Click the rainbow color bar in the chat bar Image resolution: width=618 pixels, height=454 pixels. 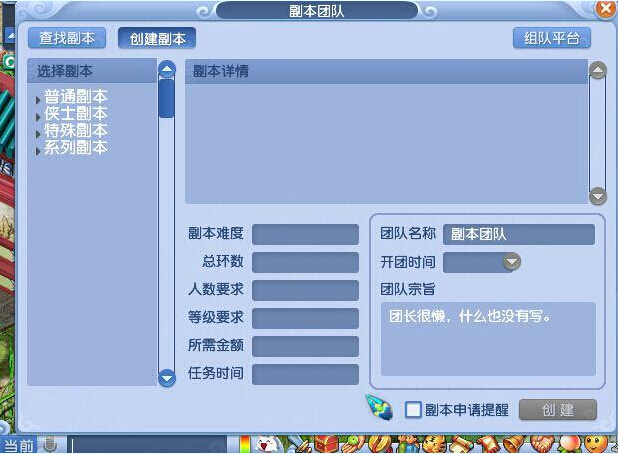pos(245,445)
